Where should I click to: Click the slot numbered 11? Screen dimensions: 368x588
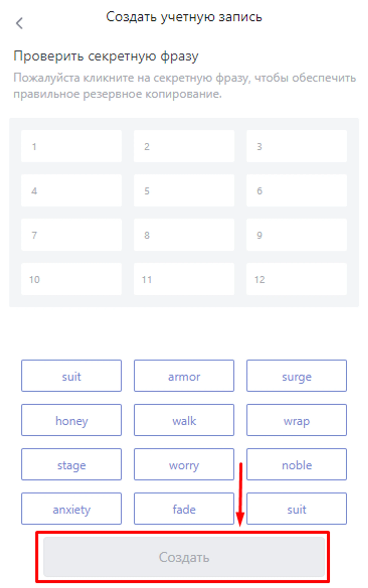184,279
